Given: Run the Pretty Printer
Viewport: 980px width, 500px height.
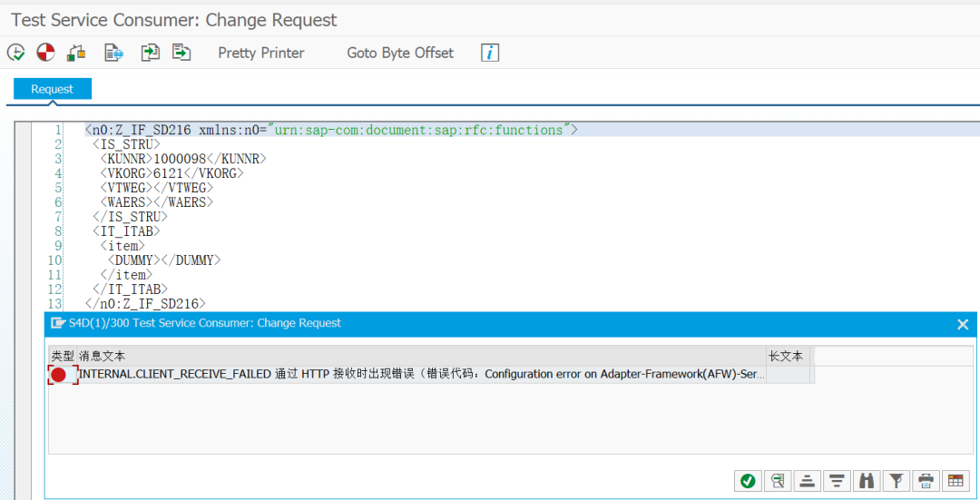Looking at the screenshot, I should (x=261, y=54).
